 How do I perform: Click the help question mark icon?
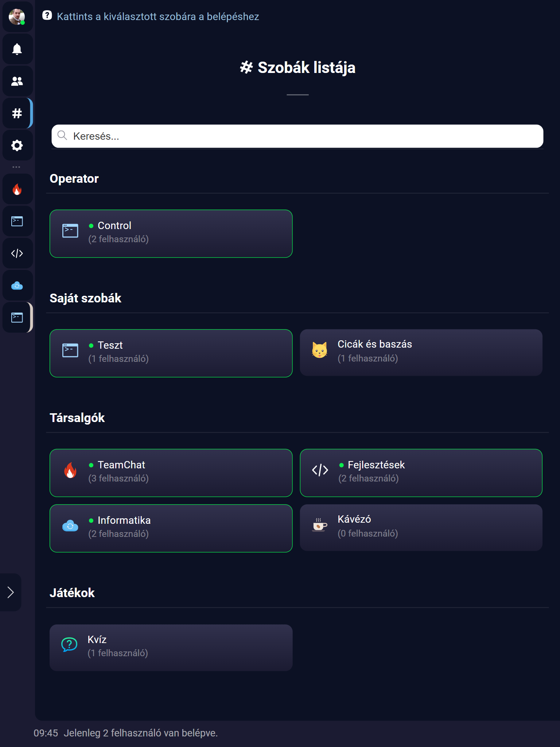coord(47,15)
